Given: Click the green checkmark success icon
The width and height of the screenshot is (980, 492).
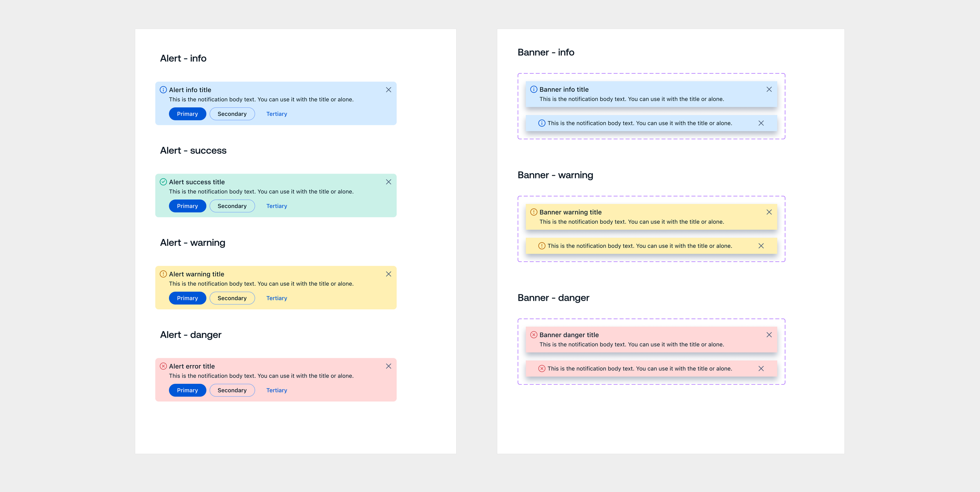Looking at the screenshot, I should [163, 182].
